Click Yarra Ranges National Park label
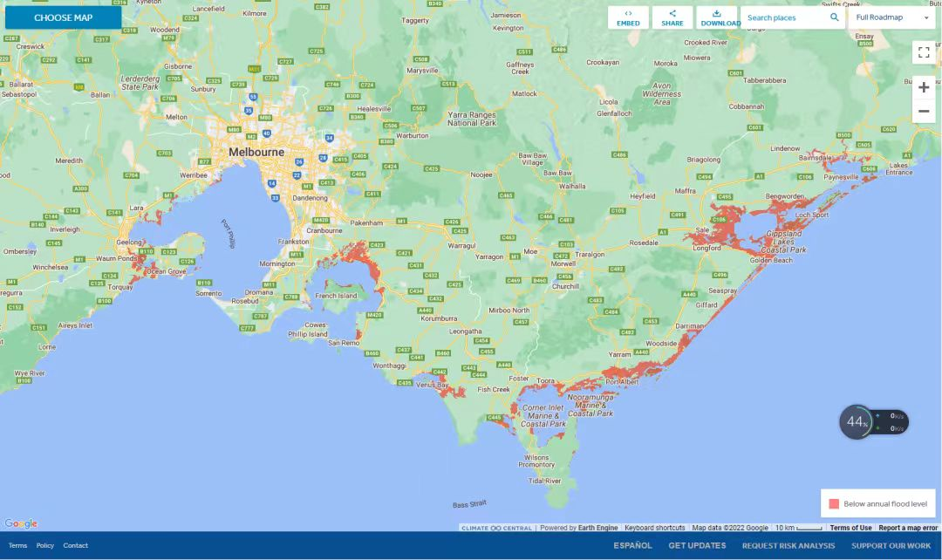 472,119
